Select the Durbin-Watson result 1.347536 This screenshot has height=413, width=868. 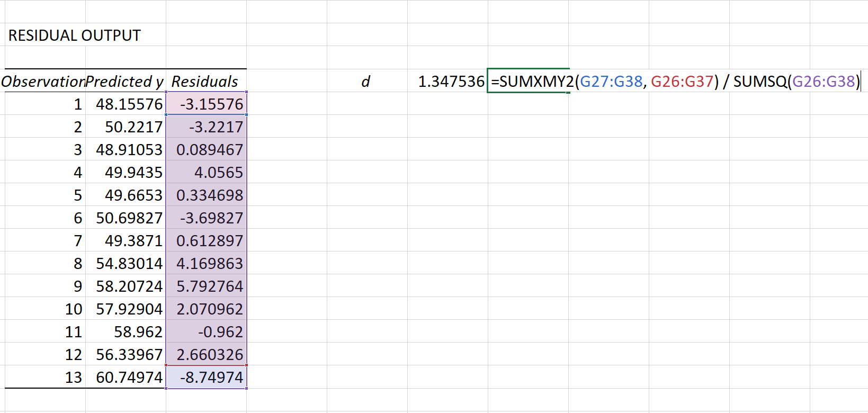(x=448, y=81)
